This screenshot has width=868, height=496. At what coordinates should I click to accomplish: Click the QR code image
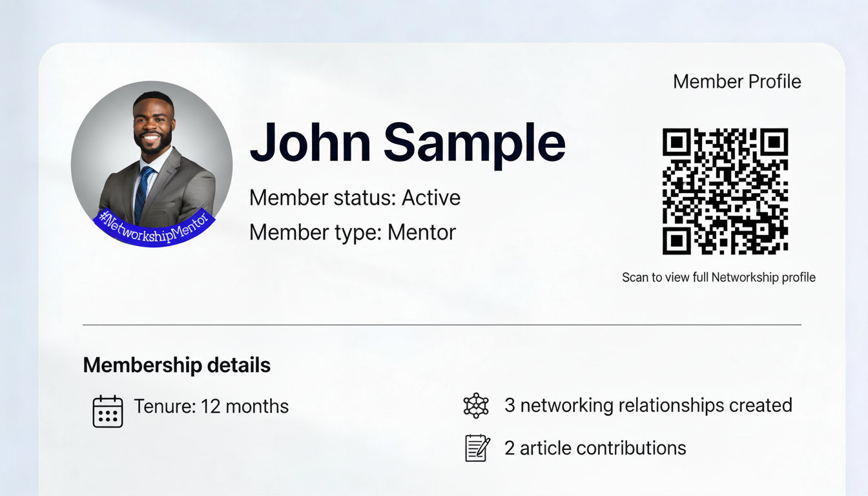pos(725,191)
